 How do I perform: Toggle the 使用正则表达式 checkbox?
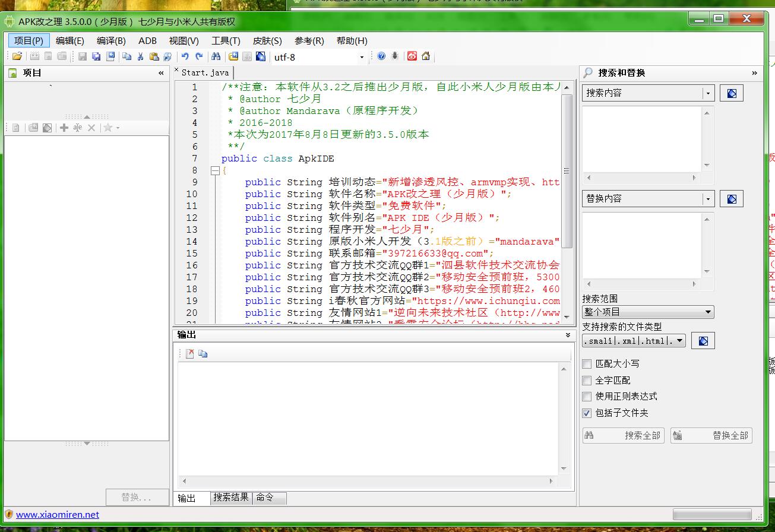(587, 397)
